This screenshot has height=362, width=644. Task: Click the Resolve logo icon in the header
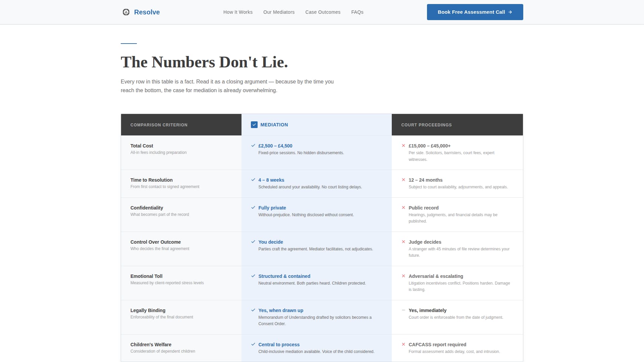[126, 12]
